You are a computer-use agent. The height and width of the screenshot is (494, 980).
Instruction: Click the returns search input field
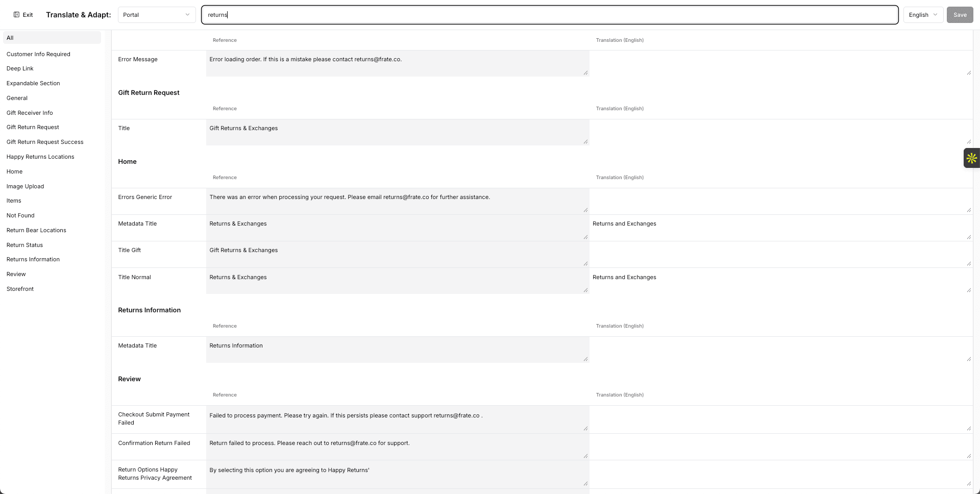tap(549, 15)
